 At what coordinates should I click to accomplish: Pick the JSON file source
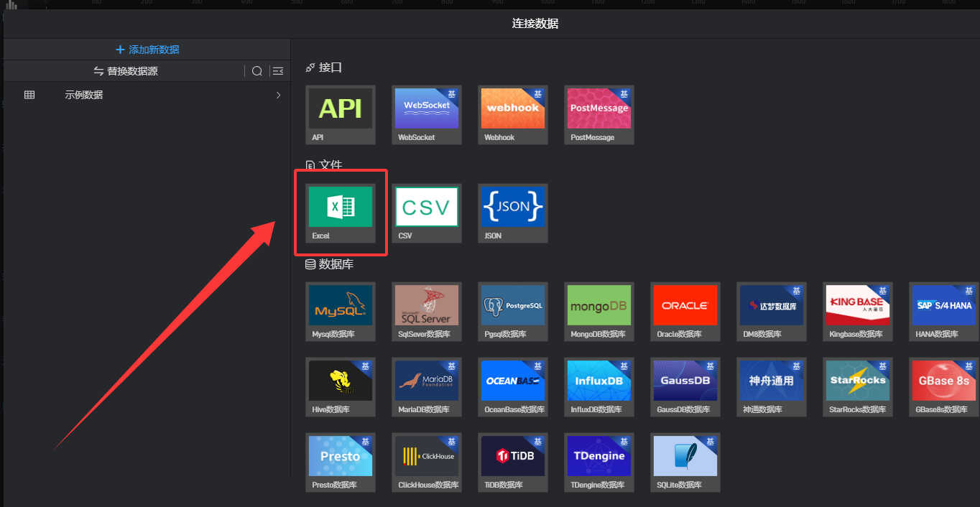click(513, 213)
